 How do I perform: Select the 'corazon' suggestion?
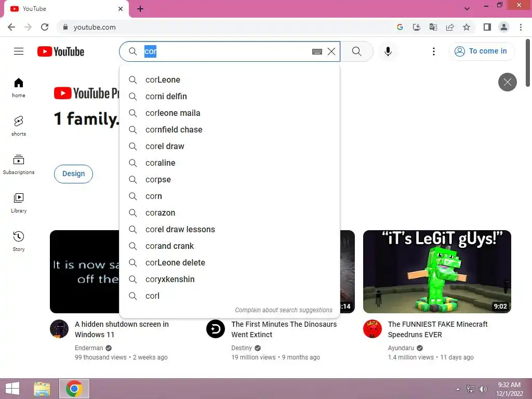[230, 212]
